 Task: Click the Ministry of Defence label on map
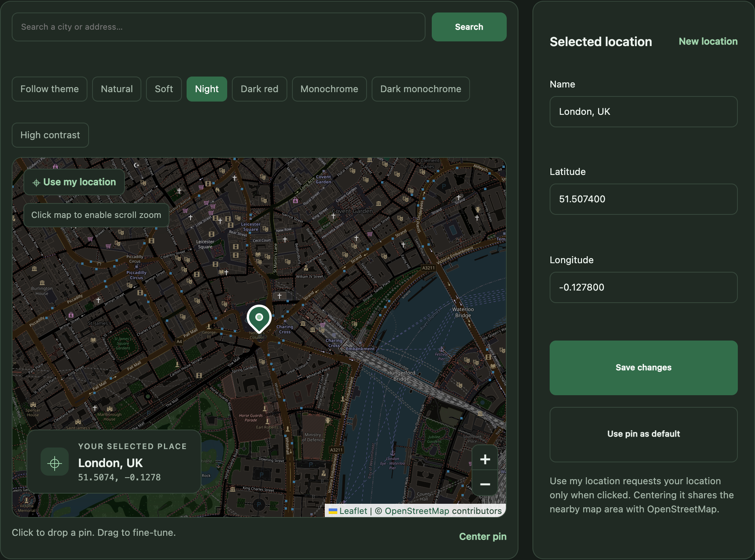click(313, 437)
